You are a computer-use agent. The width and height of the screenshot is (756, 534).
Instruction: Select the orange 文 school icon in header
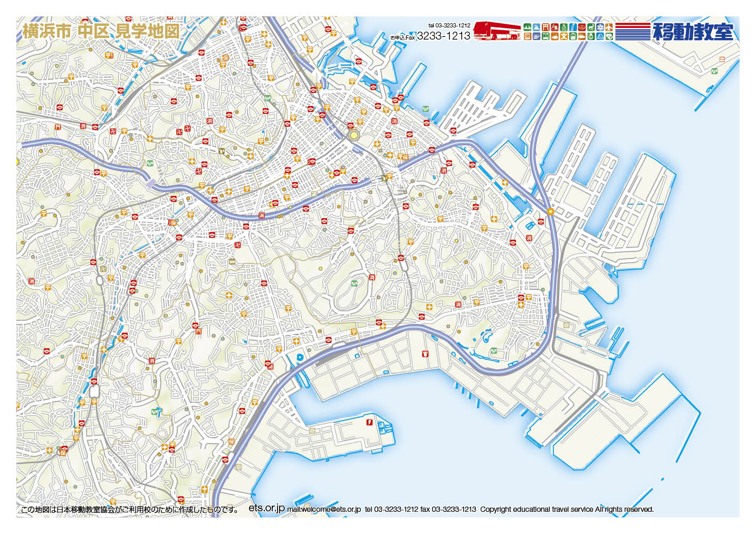pos(563,36)
